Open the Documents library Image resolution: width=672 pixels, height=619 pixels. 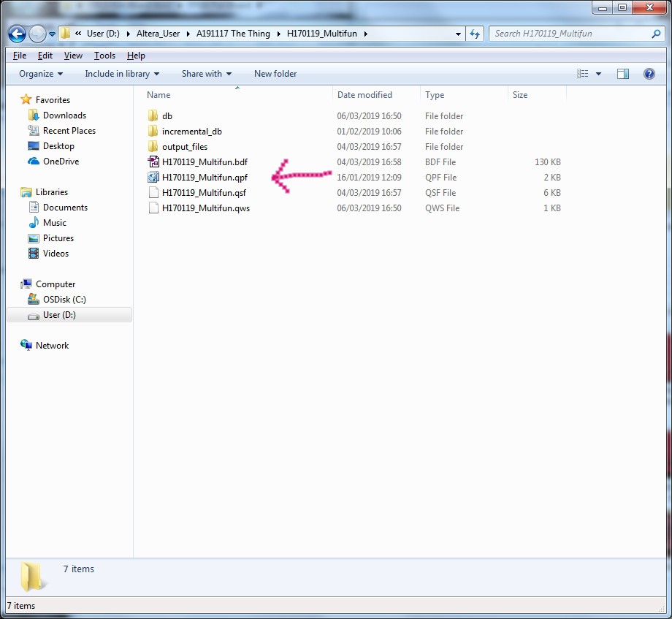65,208
